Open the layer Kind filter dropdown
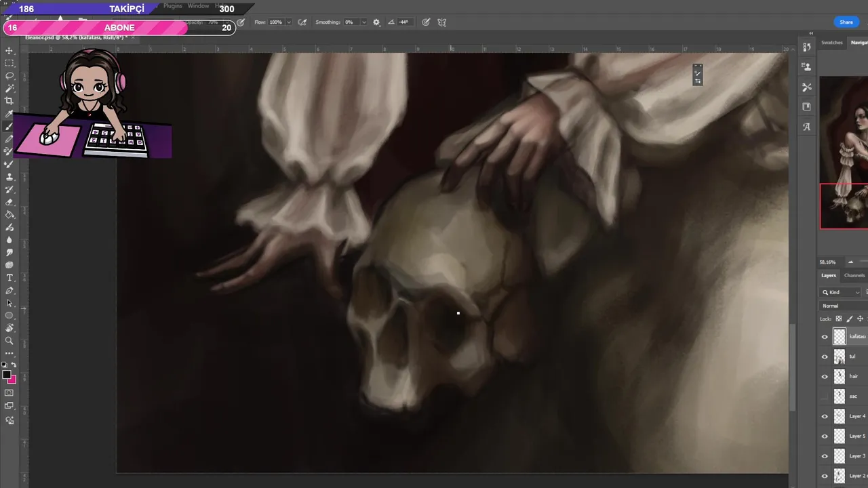The height and width of the screenshot is (488, 868). pyautogui.click(x=842, y=292)
